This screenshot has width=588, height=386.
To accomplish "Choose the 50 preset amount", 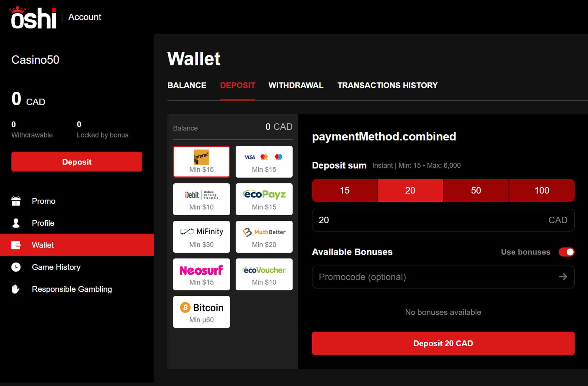I will (x=476, y=191).
